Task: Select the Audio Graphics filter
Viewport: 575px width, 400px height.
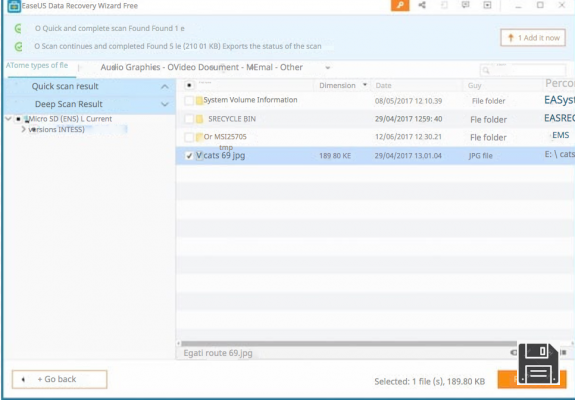Action: coord(131,67)
